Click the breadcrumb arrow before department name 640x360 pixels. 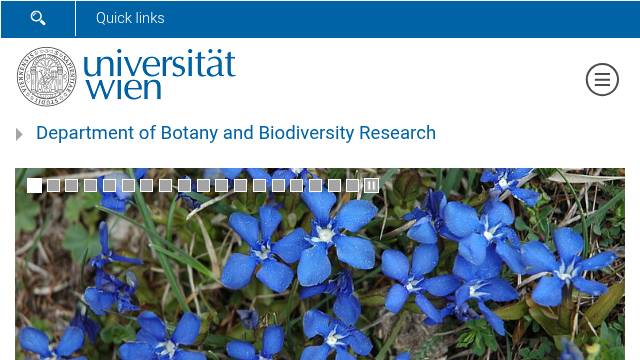[x=19, y=134]
